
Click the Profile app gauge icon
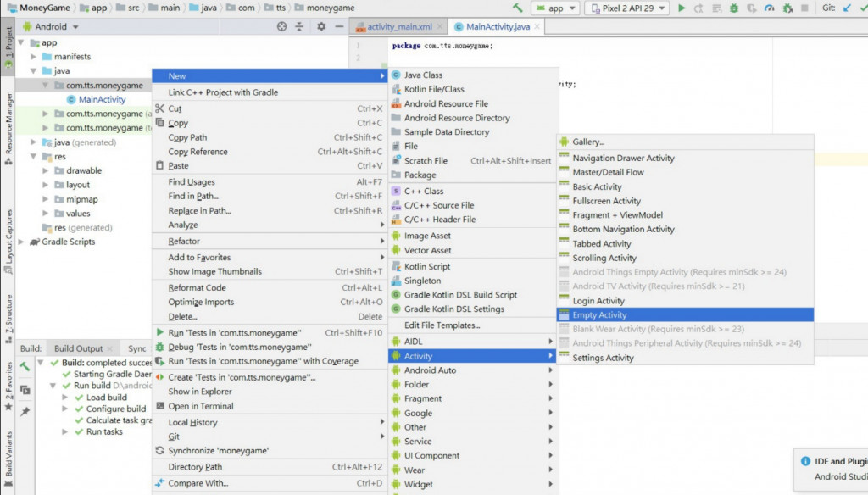coord(770,8)
